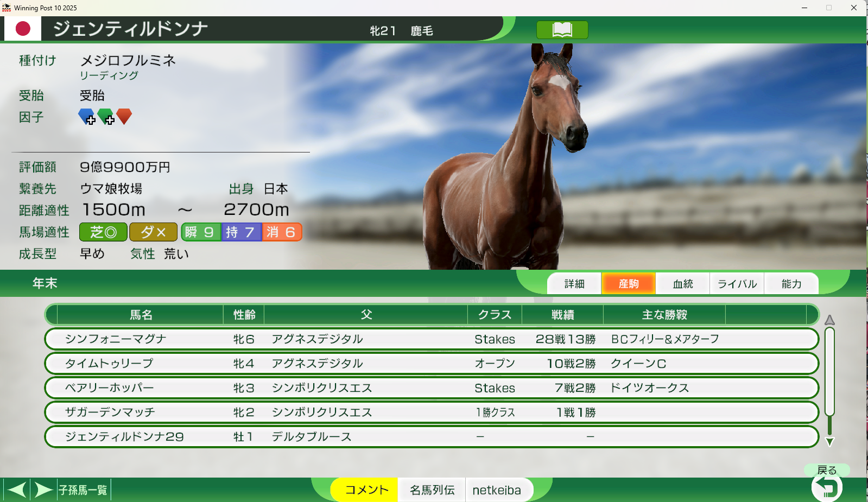Click the 1勝クラス class cell
The width and height of the screenshot is (868, 502).
click(x=495, y=412)
